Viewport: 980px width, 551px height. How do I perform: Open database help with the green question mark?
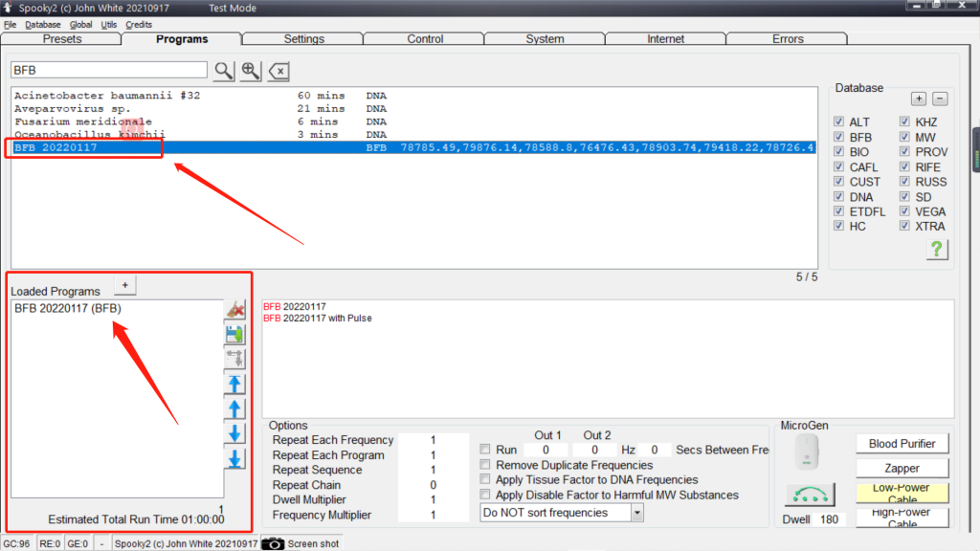[x=936, y=250]
